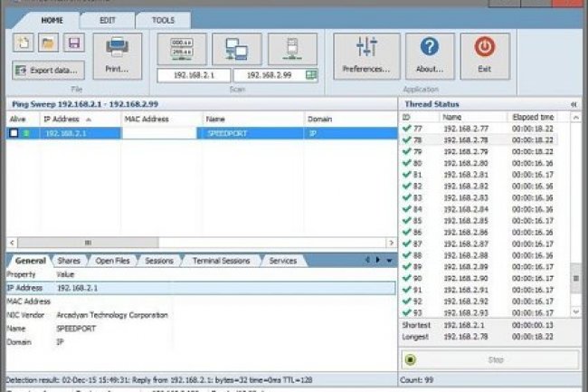Click the red Exit power button
Viewport: 588px width, 392px height.
point(484,54)
